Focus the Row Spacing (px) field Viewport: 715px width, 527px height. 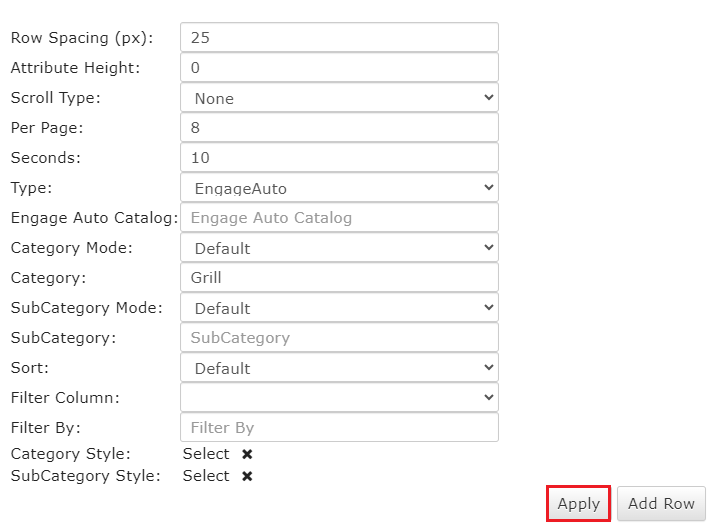[x=339, y=38]
